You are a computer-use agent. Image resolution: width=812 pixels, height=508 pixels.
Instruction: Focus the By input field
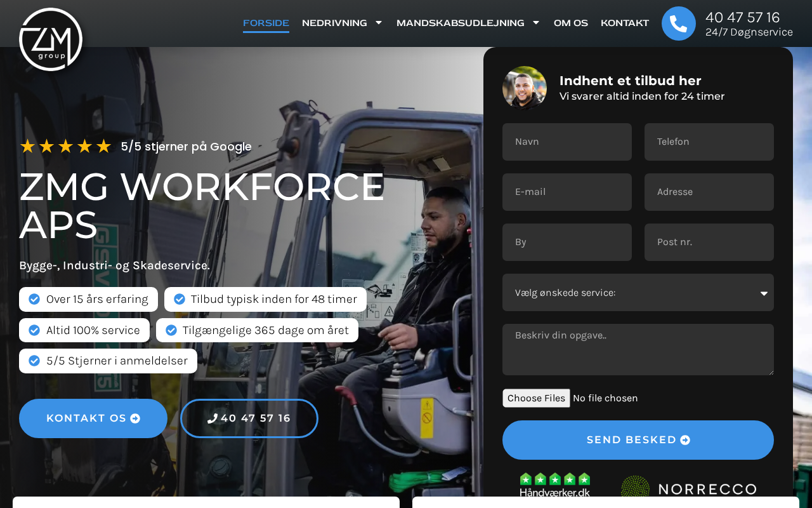(567, 242)
